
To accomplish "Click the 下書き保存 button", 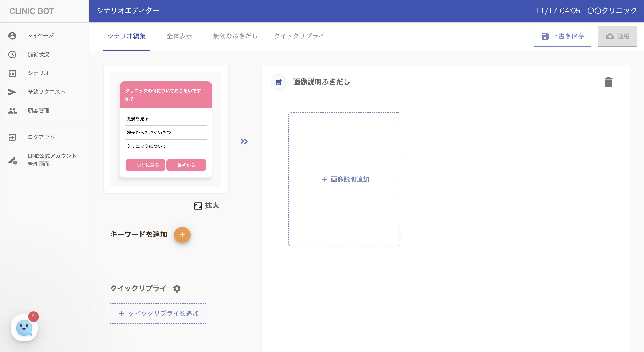I will [562, 36].
